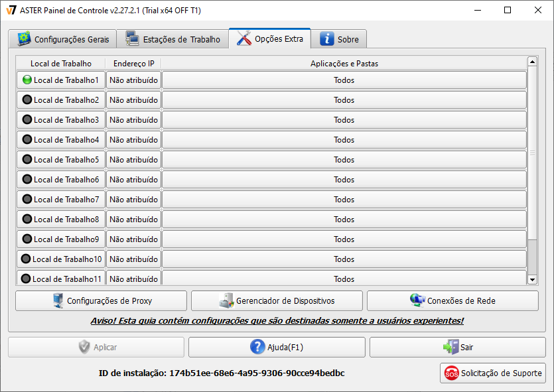Image resolution: width=554 pixels, height=392 pixels.
Task: Click the ID de instalação text
Action: (x=222, y=373)
